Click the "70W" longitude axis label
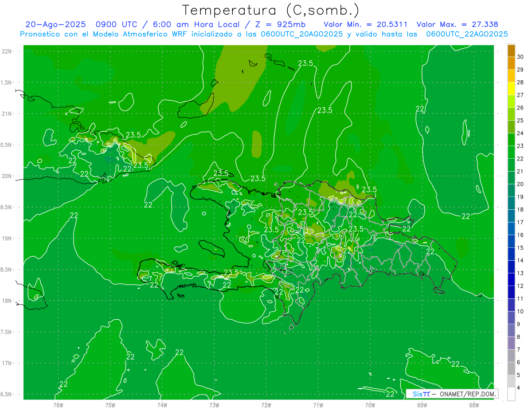This screenshot has height=411, width=532. pos(370,405)
